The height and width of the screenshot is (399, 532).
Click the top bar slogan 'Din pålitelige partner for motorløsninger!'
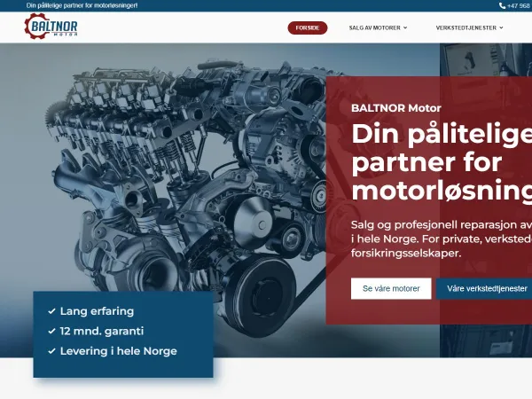pyautogui.click(x=82, y=6)
